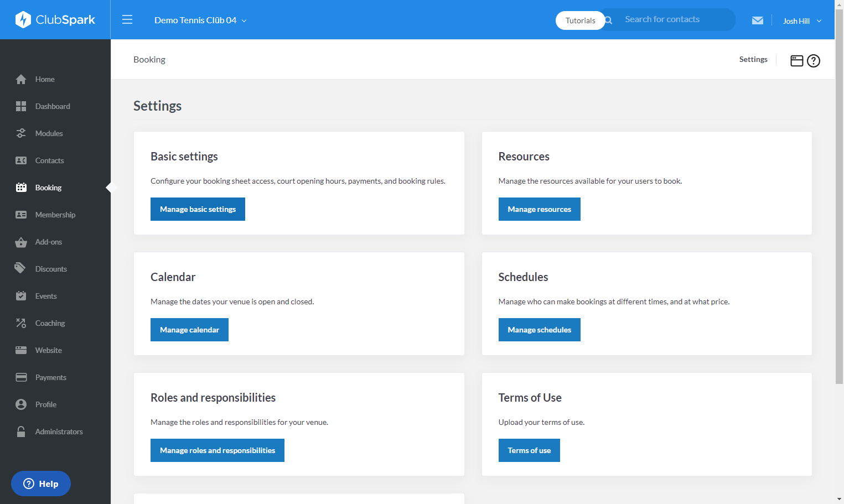Click the Discounts tag icon
Screen dimensions: 844x504
pyautogui.click(x=20, y=268)
